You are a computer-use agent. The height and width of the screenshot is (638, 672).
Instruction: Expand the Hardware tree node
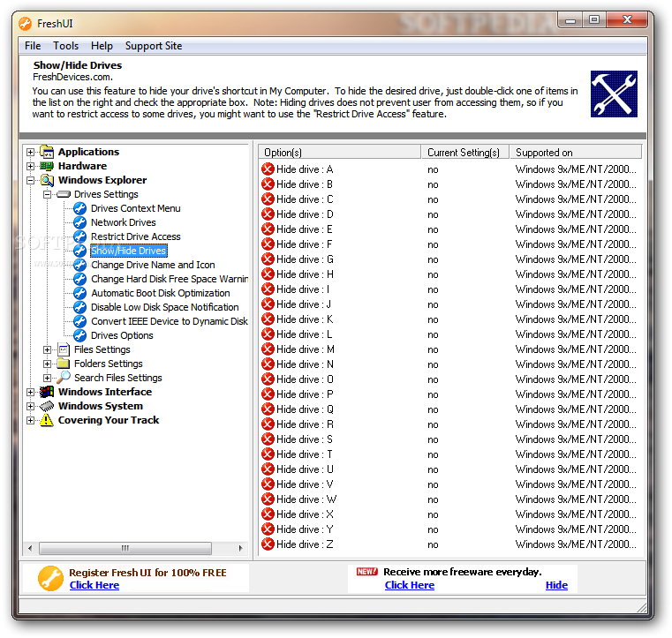pyautogui.click(x=30, y=166)
